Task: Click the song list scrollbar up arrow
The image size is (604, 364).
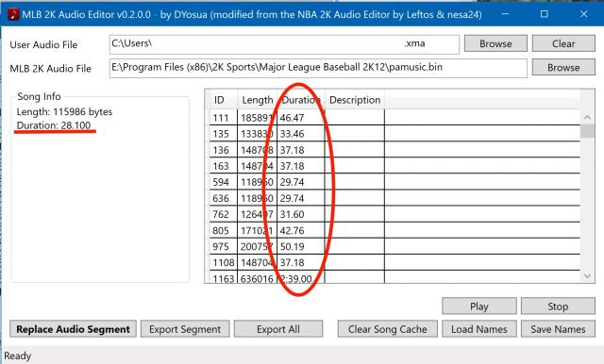Action: click(587, 117)
